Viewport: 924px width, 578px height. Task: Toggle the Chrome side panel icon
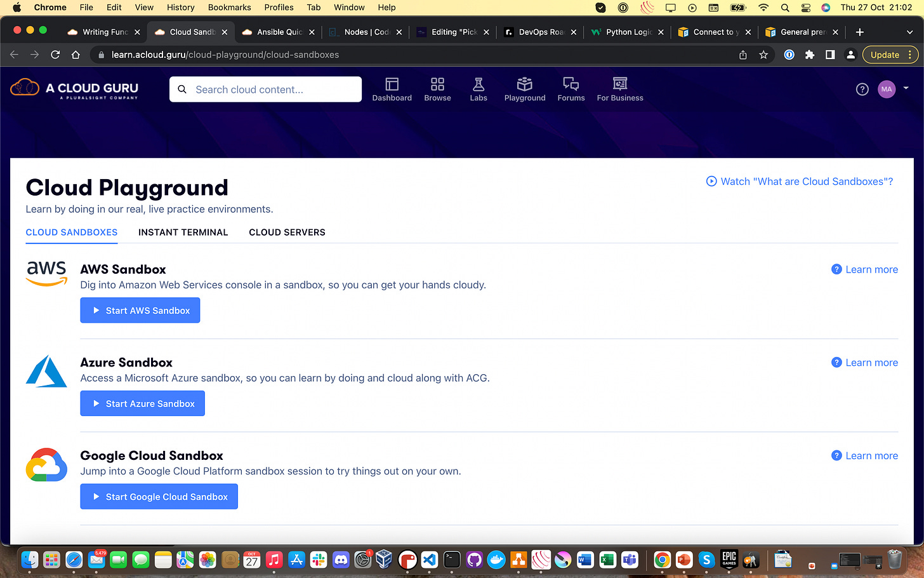tap(830, 55)
